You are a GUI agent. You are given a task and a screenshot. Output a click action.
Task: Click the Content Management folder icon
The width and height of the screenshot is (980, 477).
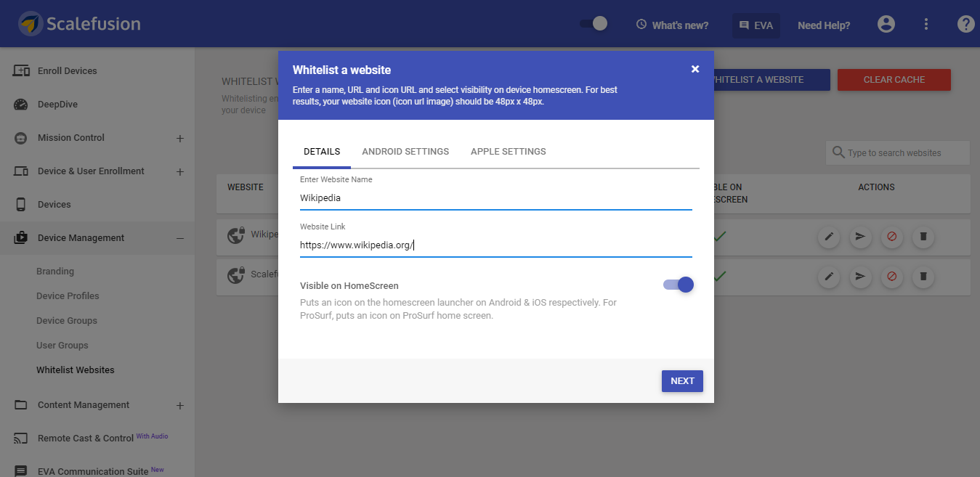(x=21, y=405)
